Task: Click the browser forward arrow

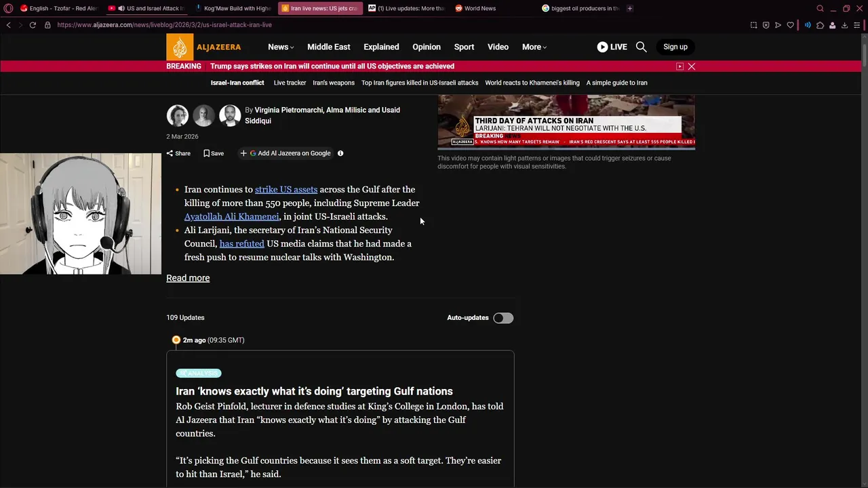Action: click(20, 25)
